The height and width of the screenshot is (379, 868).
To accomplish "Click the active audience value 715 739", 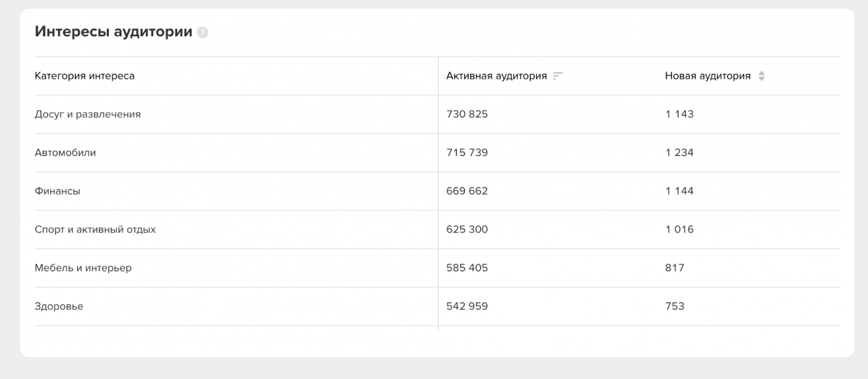I will [x=467, y=153].
